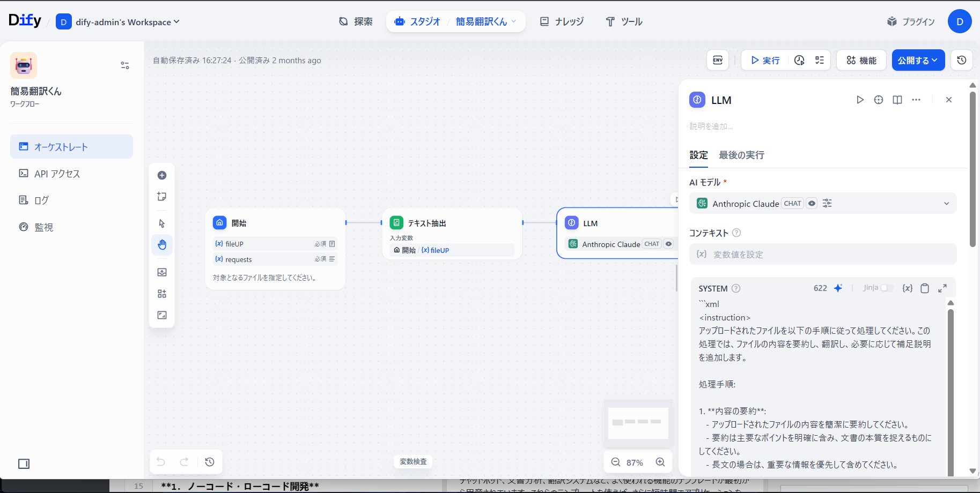
Task: Open the プラグイン page
Action: [911, 21]
